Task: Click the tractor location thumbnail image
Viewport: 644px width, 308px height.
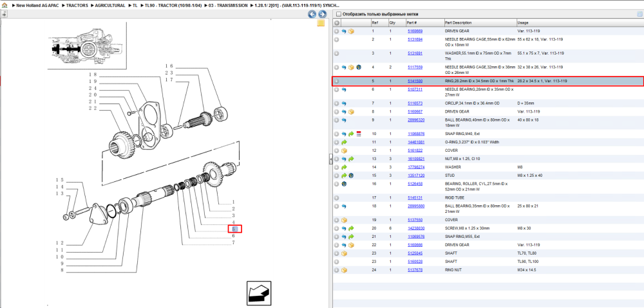Action: (x=86, y=46)
